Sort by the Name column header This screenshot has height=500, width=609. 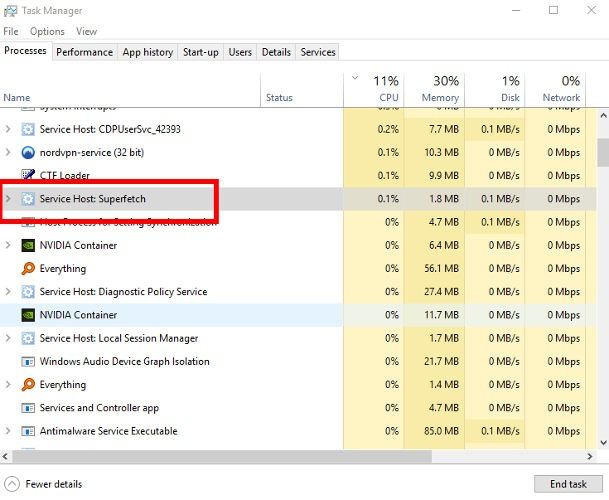point(130,90)
